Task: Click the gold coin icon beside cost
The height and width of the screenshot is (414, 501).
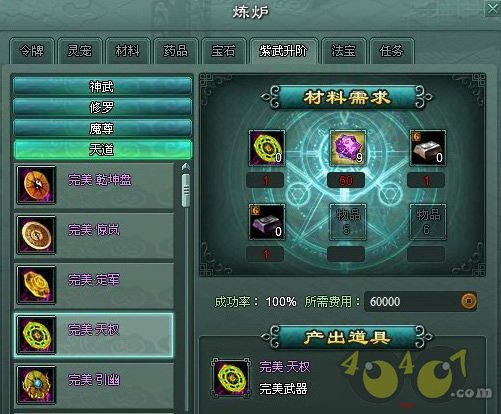Action: coord(469,301)
